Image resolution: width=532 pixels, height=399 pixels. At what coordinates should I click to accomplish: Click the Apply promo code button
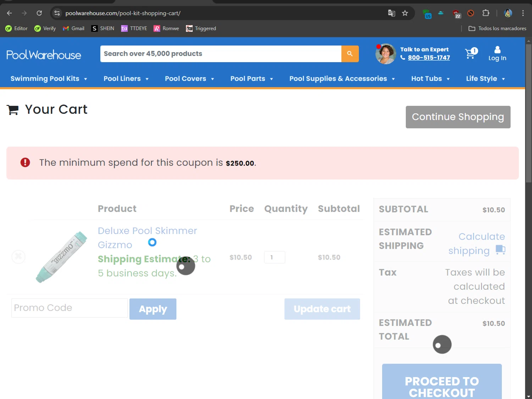[153, 309]
